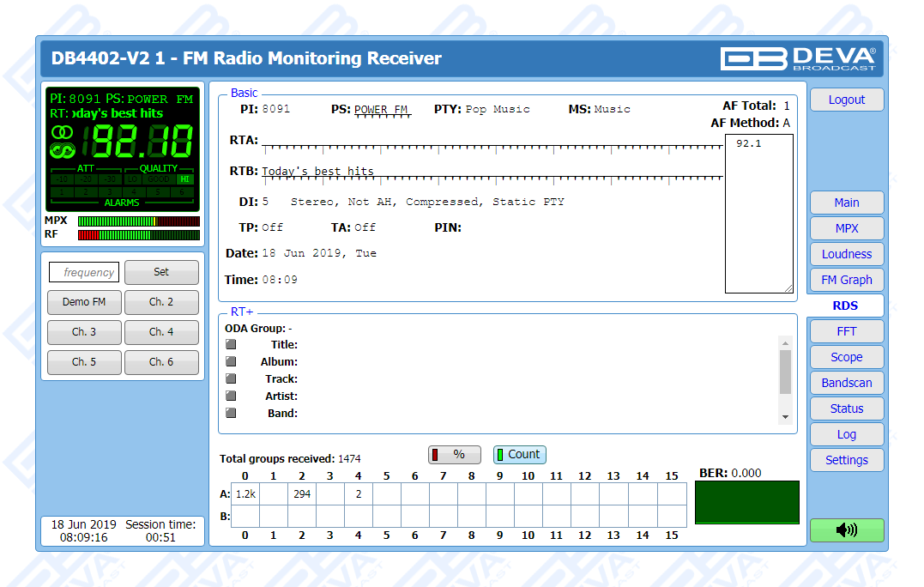Switch to the Bandscan tab
924x587 pixels.
point(846,383)
